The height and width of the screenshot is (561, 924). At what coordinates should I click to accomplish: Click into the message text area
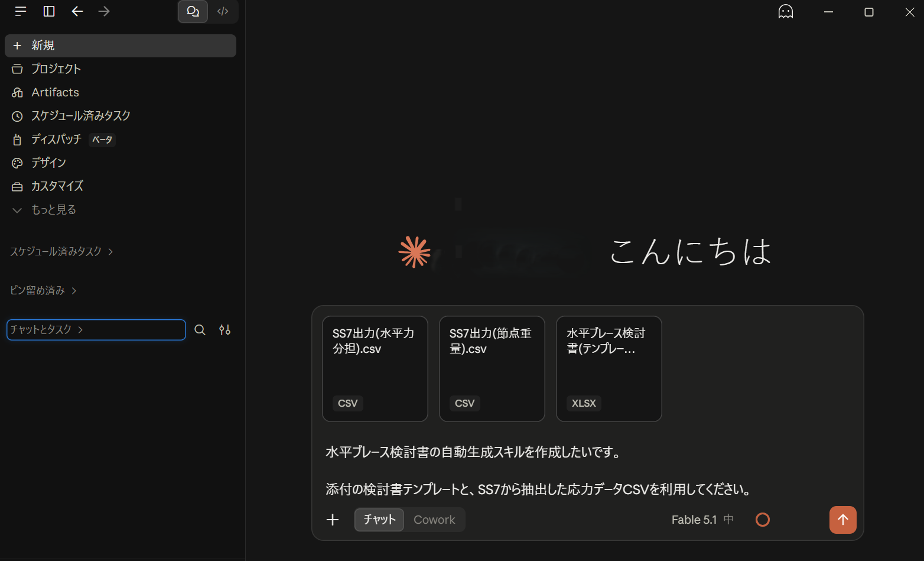click(x=588, y=471)
